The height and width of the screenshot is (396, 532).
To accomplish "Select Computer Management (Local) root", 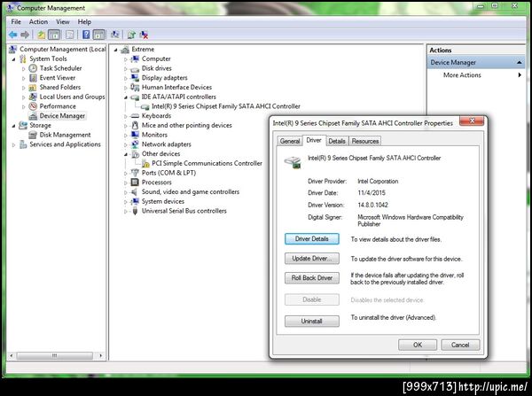I will tap(62, 50).
